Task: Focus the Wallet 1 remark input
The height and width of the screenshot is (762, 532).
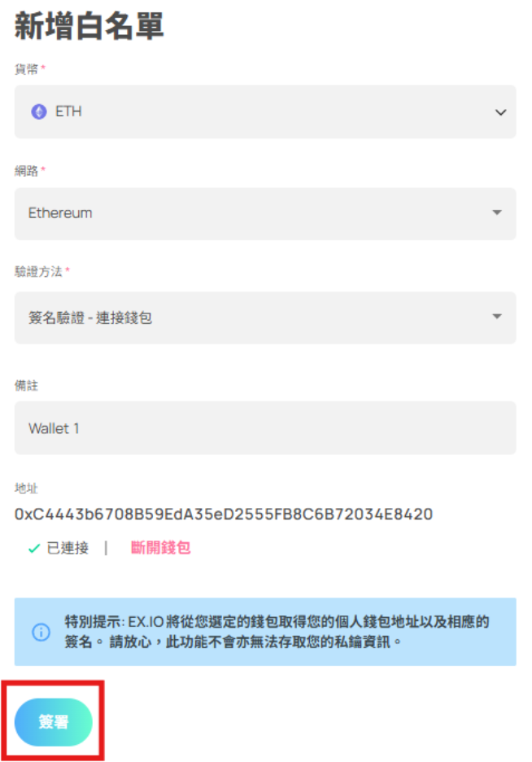Action: (x=264, y=427)
